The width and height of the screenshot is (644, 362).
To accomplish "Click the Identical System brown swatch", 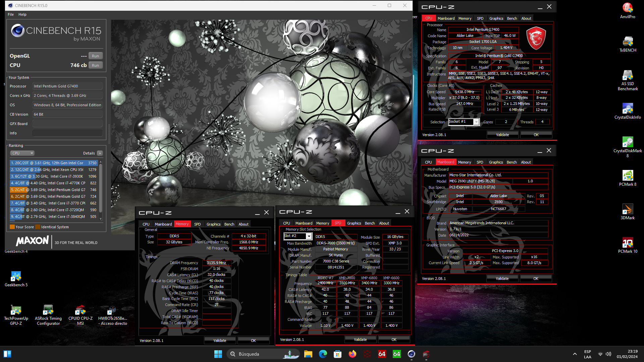I will coord(38,227).
